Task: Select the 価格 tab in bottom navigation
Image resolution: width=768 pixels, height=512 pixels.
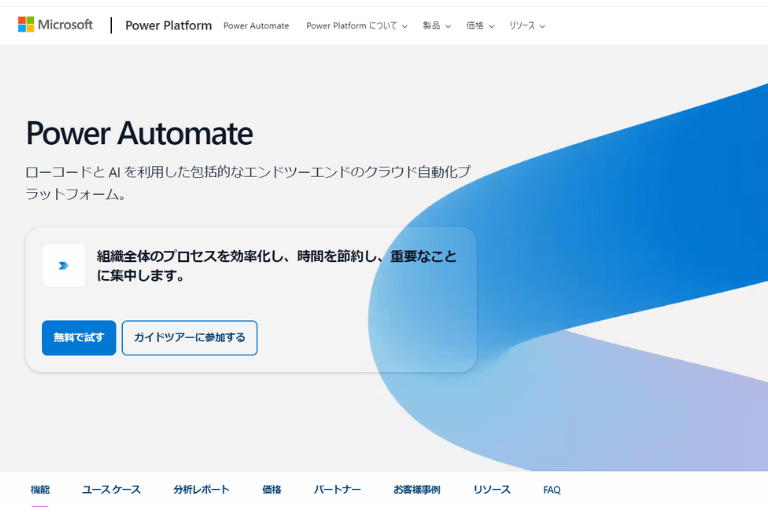Action: (x=272, y=489)
